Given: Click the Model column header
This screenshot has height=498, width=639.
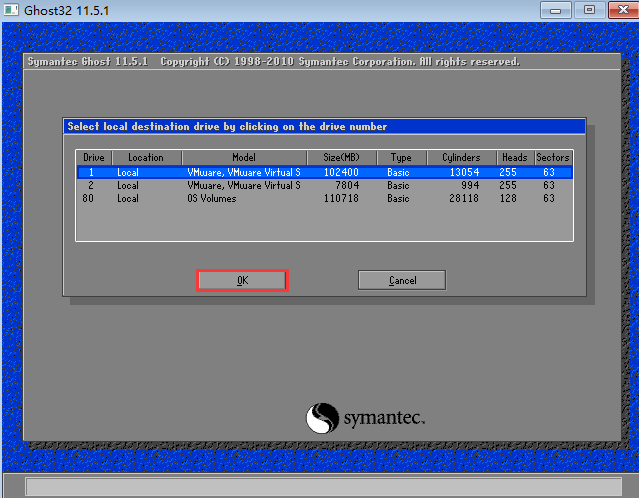Looking at the screenshot, I should pyautogui.click(x=243, y=158).
